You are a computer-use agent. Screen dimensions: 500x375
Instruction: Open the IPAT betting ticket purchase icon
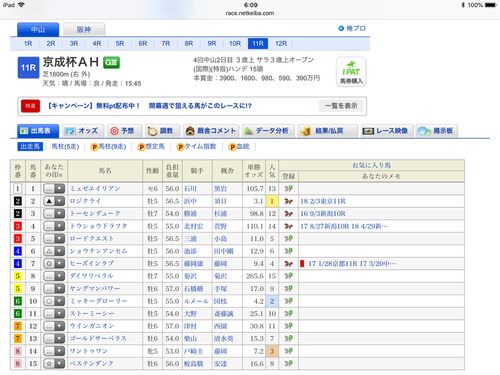tap(351, 72)
